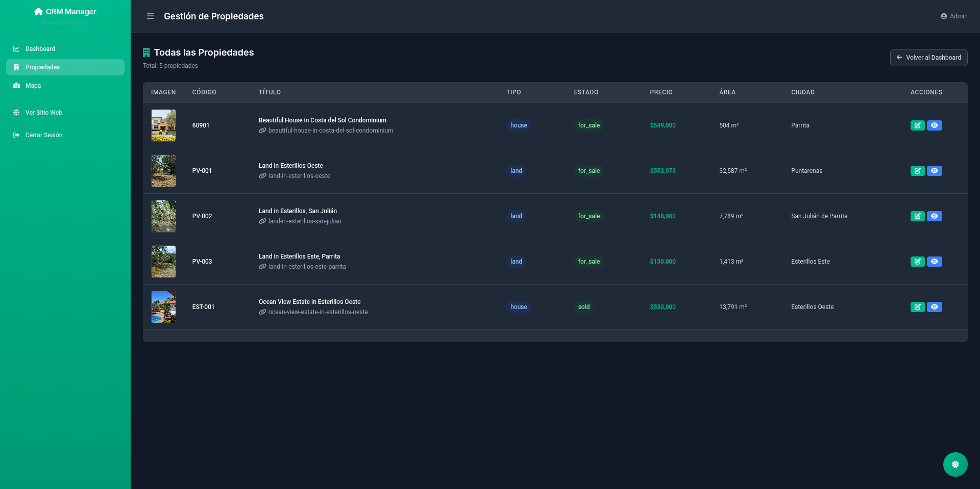This screenshot has width=980, height=489.
Task: Open the land-in-esterillos-san-julian slug link
Action: 304,221
